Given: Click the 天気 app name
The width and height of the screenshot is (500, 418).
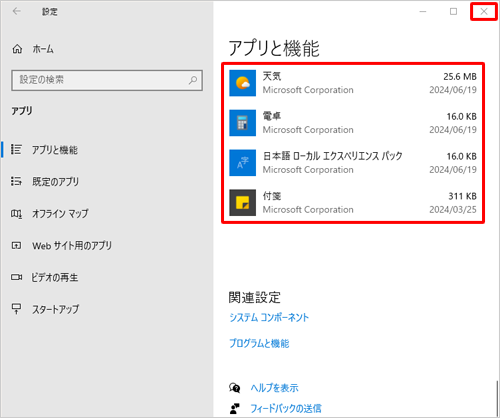Looking at the screenshot, I should click(x=272, y=76).
